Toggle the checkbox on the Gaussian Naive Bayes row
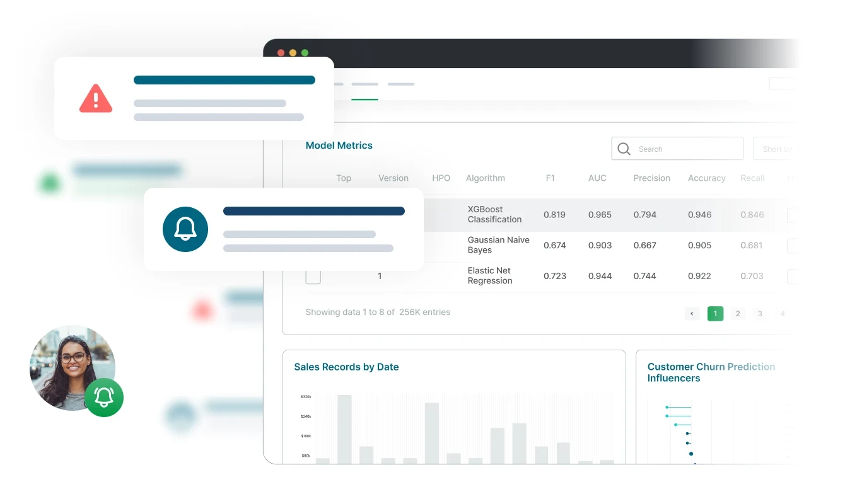 coord(313,246)
